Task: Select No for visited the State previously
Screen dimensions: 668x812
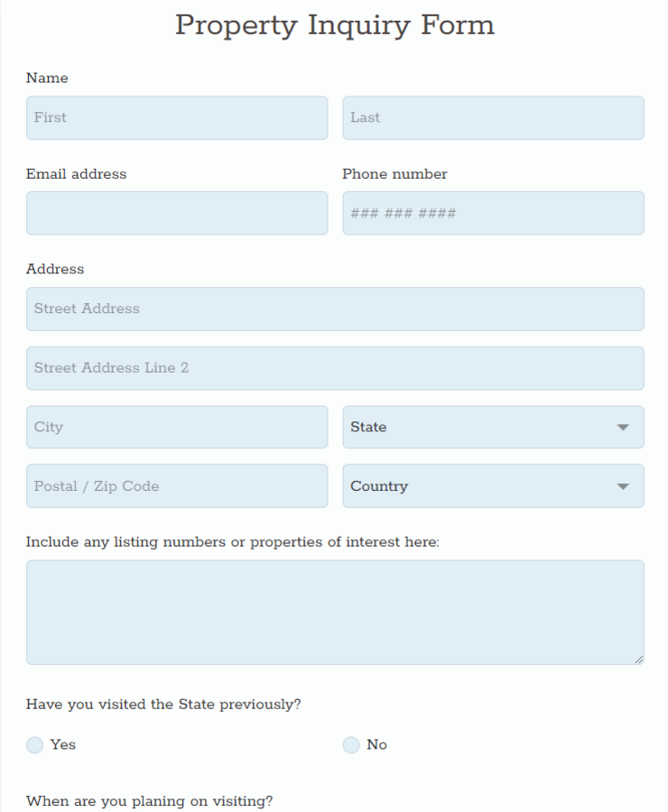Action: [350, 744]
